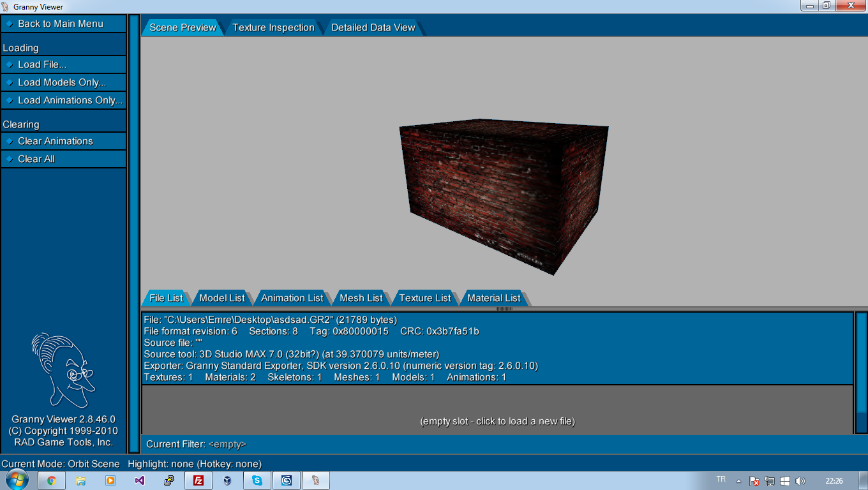Click the Current Filter empty field

pyautogui.click(x=227, y=444)
